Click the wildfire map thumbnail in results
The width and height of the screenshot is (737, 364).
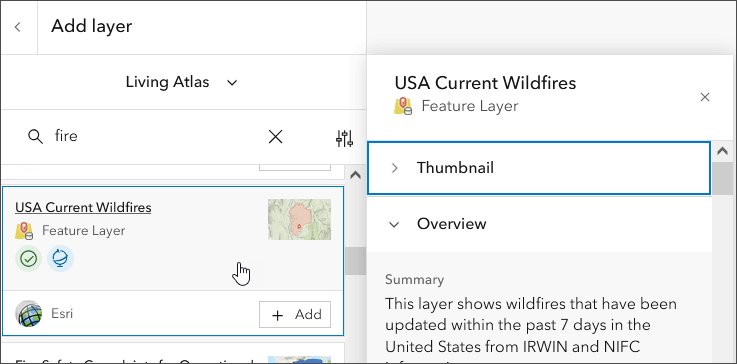tap(299, 220)
